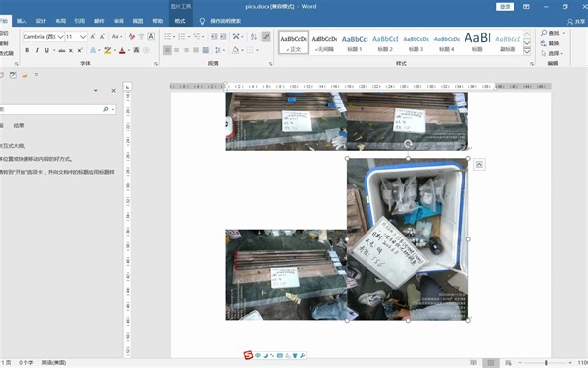The image size is (588, 368).
Task: Open layout options icon beside selected image
Action: [479, 165]
